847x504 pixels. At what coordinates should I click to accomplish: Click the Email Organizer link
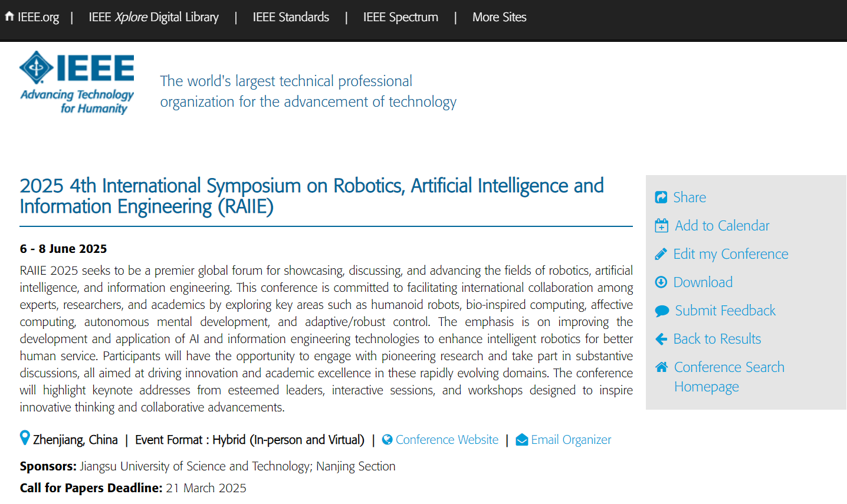coord(571,440)
